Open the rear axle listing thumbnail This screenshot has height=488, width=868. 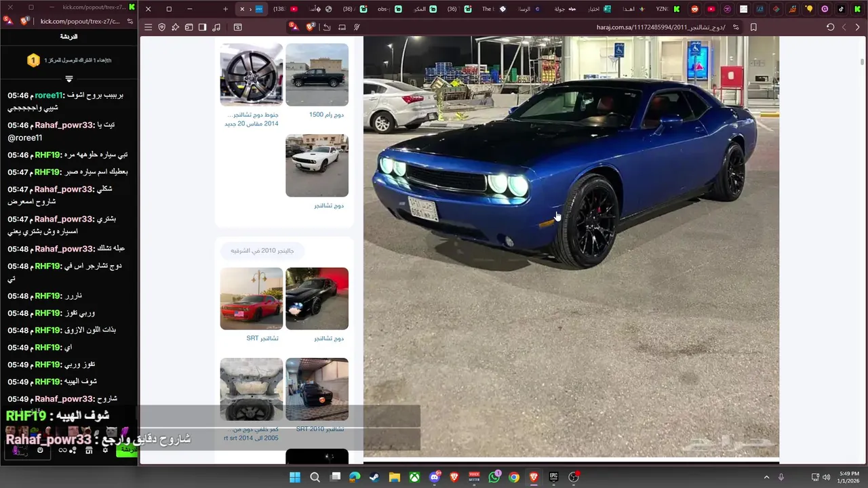[x=252, y=389]
